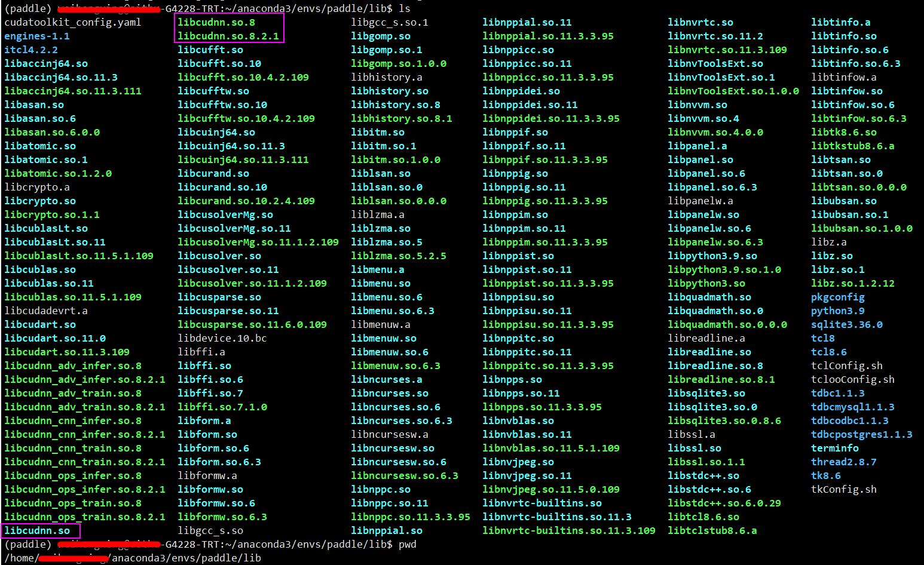Select libtclstub8.6.a entry

coord(712,530)
